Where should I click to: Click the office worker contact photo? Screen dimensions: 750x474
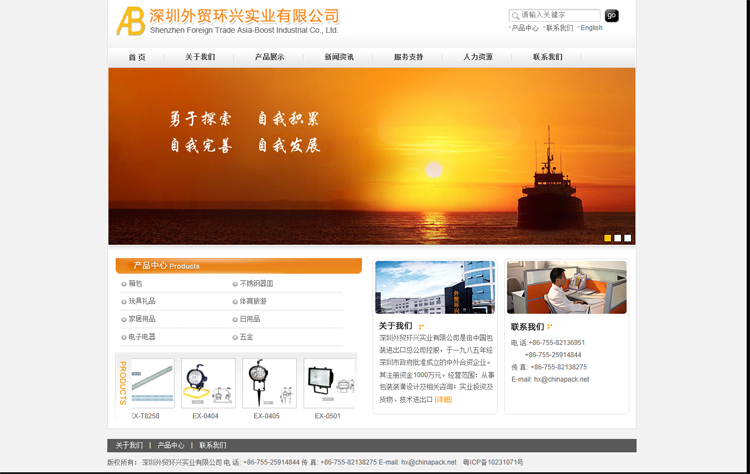[567, 287]
